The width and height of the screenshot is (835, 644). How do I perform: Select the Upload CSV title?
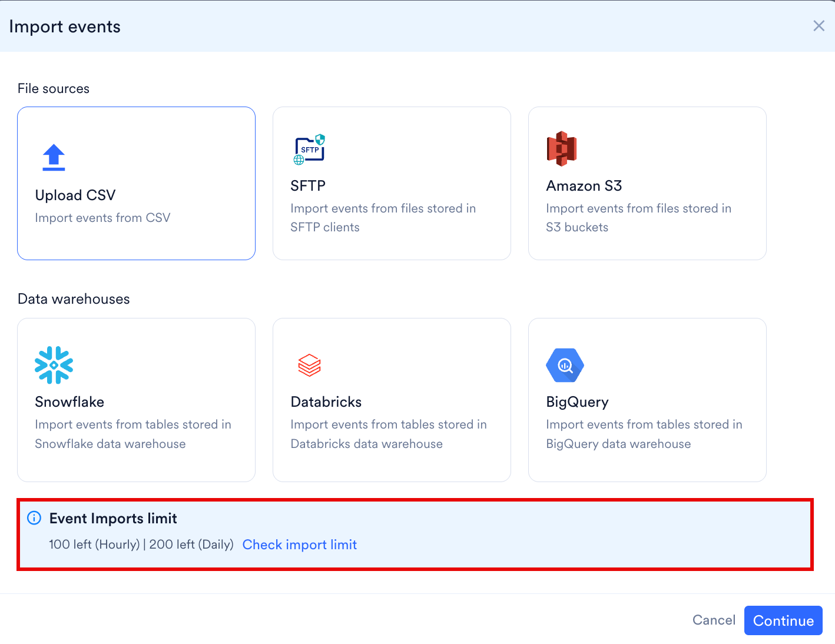[x=75, y=195]
